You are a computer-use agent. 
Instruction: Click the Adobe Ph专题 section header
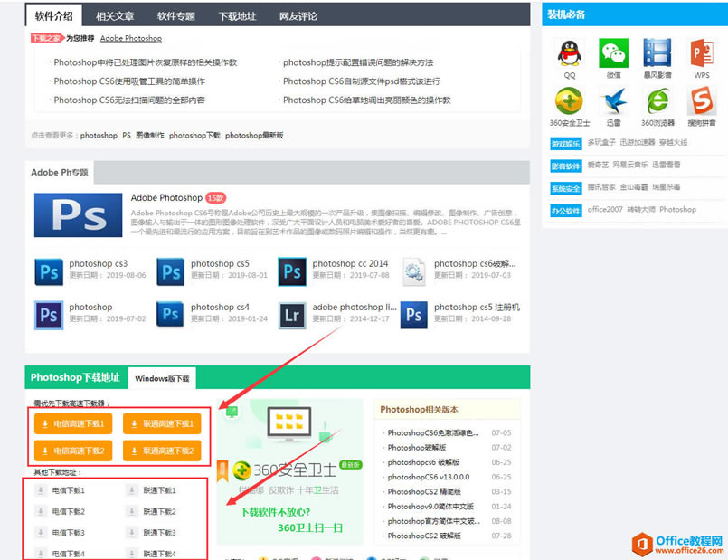click(60, 172)
